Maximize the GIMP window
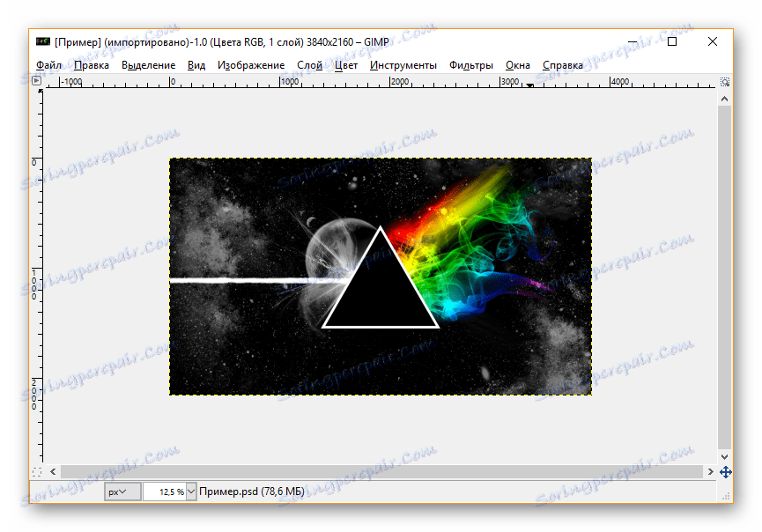This screenshot has height=532, width=762. [x=672, y=41]
